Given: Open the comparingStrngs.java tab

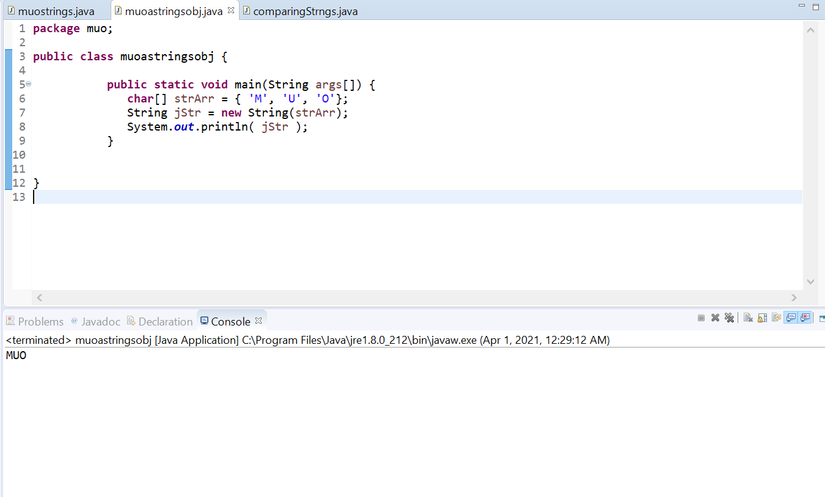Looking at the screenshot, I should pyautogui.click(x=300, y=11).
